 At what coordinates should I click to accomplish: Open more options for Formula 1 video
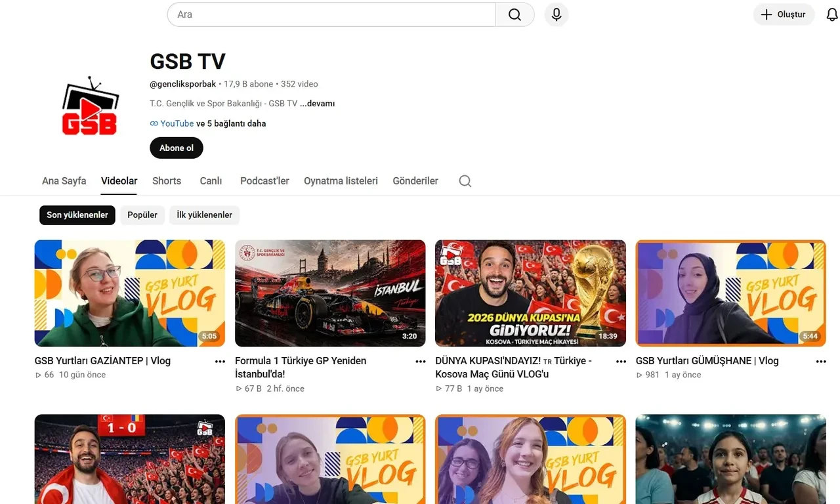[421, 362]
